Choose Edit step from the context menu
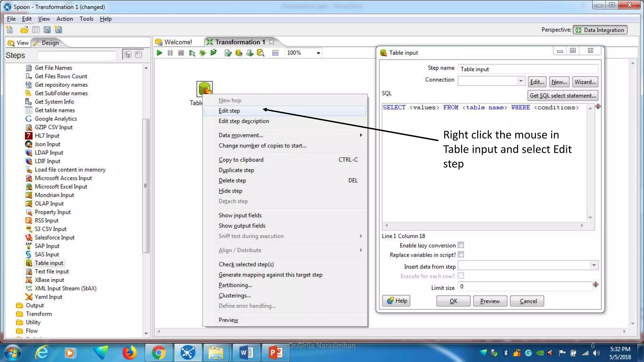644x362 pixels. (x=229, y=111)
